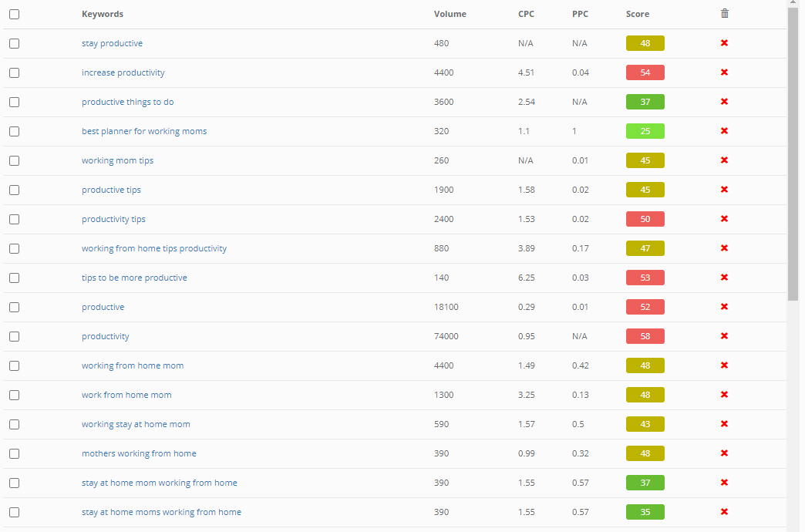Open the 'stay productive' keyword link
805x532 pixels.
(x=112, y=43)
